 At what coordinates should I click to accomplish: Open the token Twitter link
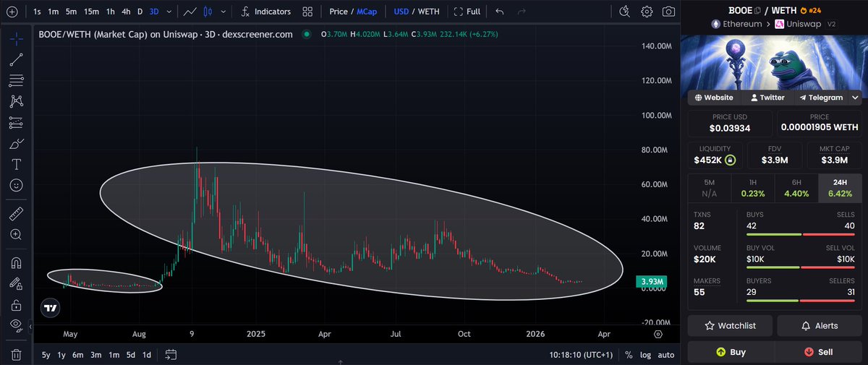(767, 97)
